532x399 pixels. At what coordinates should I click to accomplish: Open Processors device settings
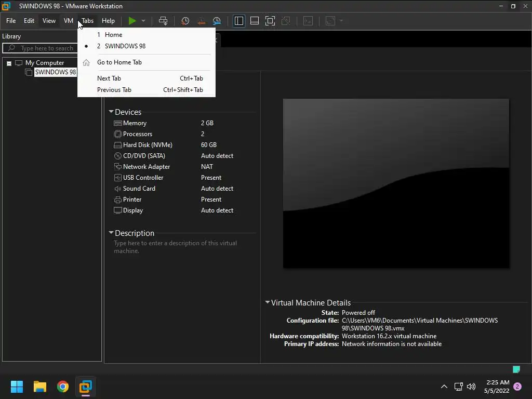(x=137, y=134)
